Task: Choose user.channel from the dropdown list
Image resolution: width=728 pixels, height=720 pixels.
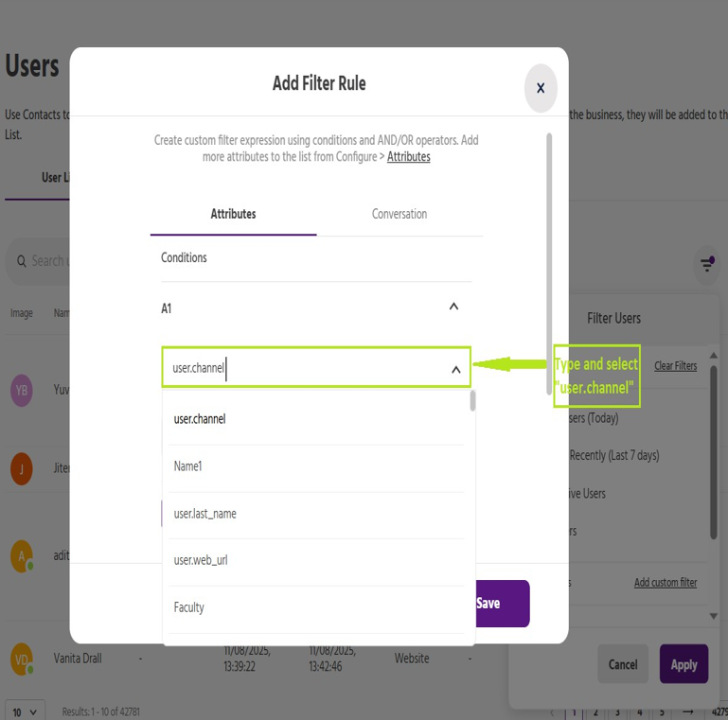Action: (x=200, y=419)
